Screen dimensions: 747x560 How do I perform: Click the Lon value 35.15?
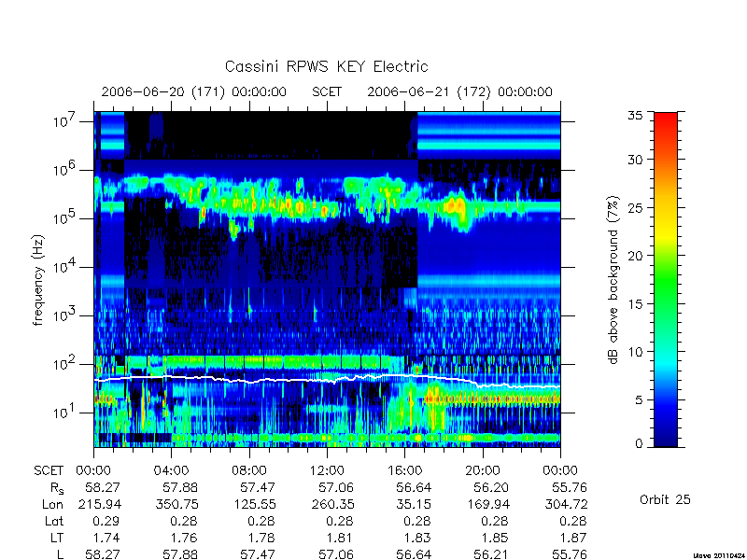(413, 504)
